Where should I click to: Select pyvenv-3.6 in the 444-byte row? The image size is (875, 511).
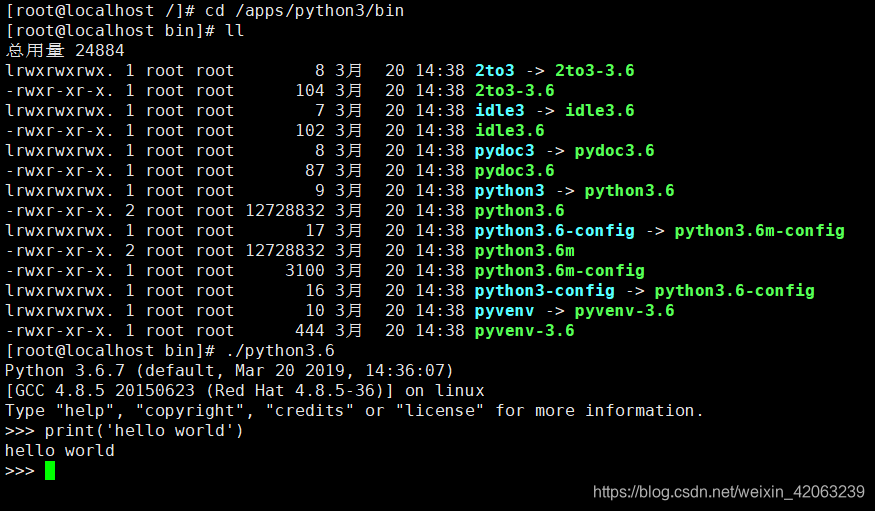[x=525, y=331]
